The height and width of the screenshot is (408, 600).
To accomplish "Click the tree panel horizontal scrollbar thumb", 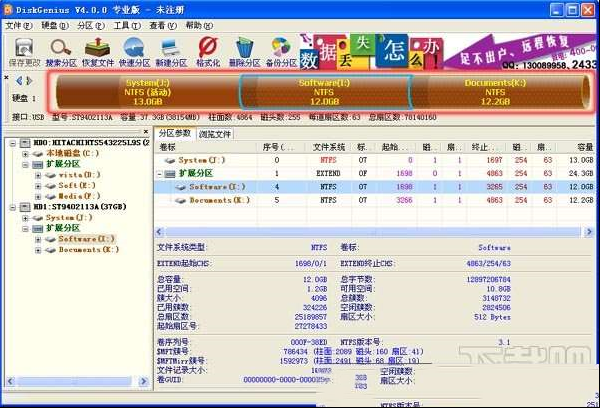I will pos(74,381).
